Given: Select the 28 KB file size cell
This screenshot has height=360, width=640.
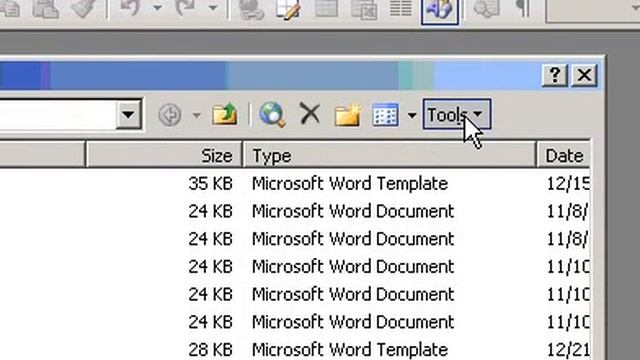Looking at the screenshot, I should coord(210,350).
